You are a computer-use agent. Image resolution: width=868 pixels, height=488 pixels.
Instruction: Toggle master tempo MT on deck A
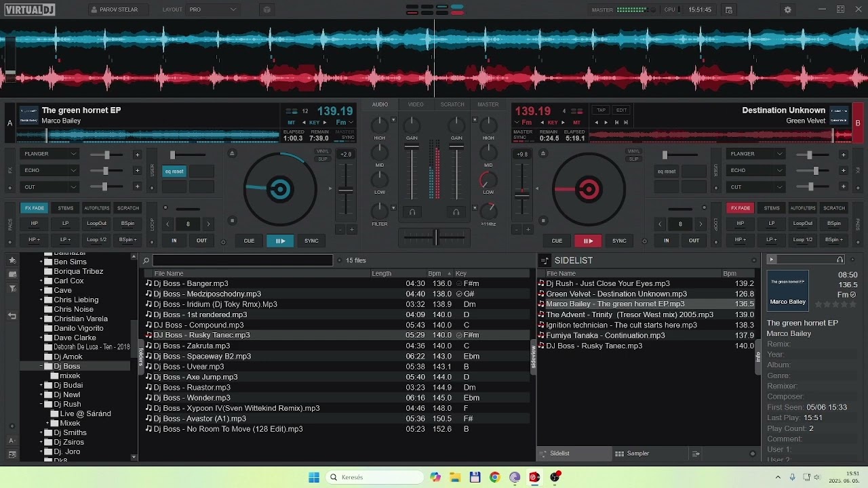point(290,123)
